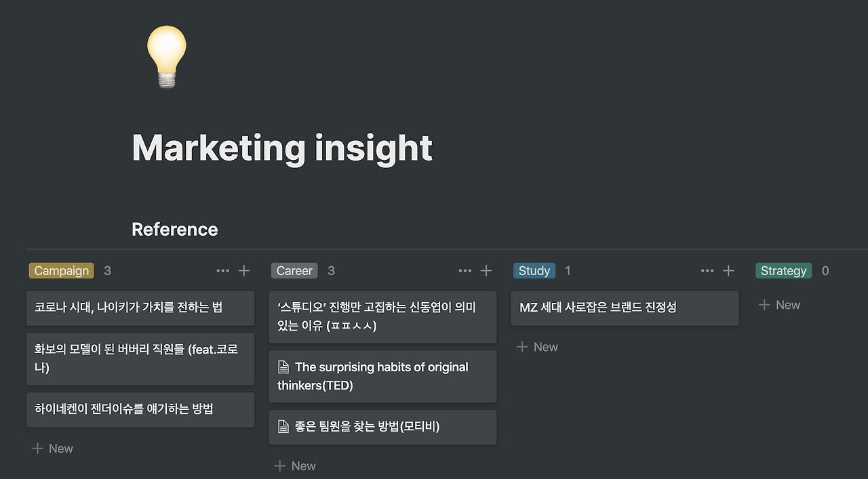Image resolution: width=868 pixels, height=479 pixels.
Task: Select the Career group label
Action: pyautogui.click(x=294, y=271)
